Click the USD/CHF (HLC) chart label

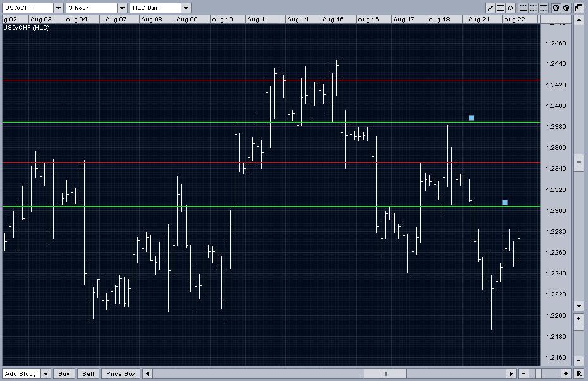[27, 27]
